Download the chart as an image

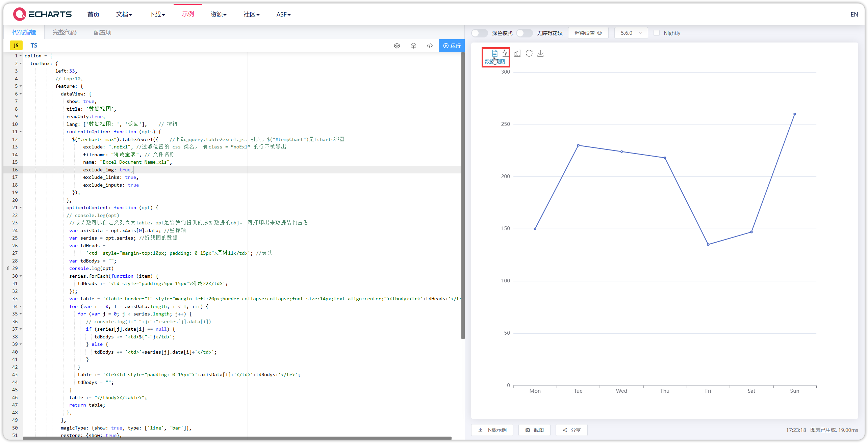540,53
